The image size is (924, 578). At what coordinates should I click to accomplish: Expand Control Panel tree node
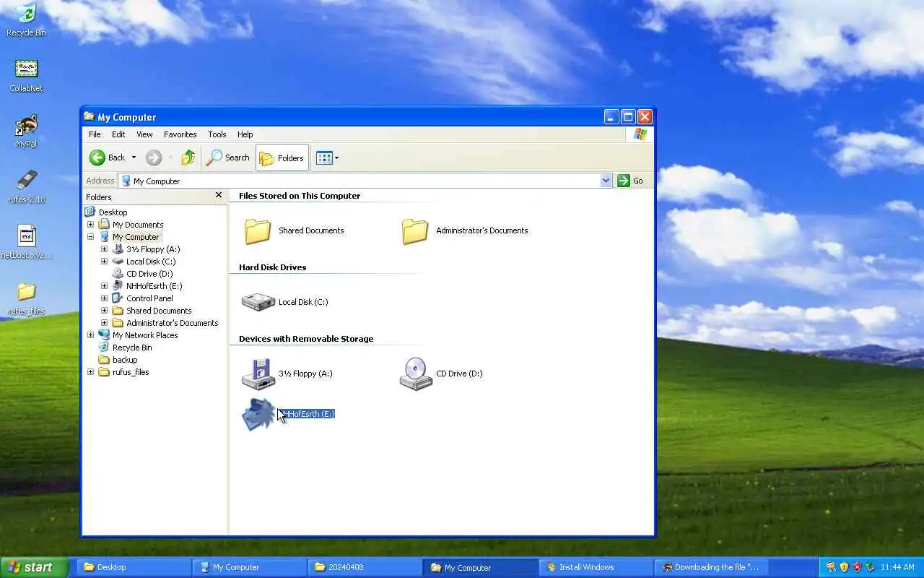104,298
